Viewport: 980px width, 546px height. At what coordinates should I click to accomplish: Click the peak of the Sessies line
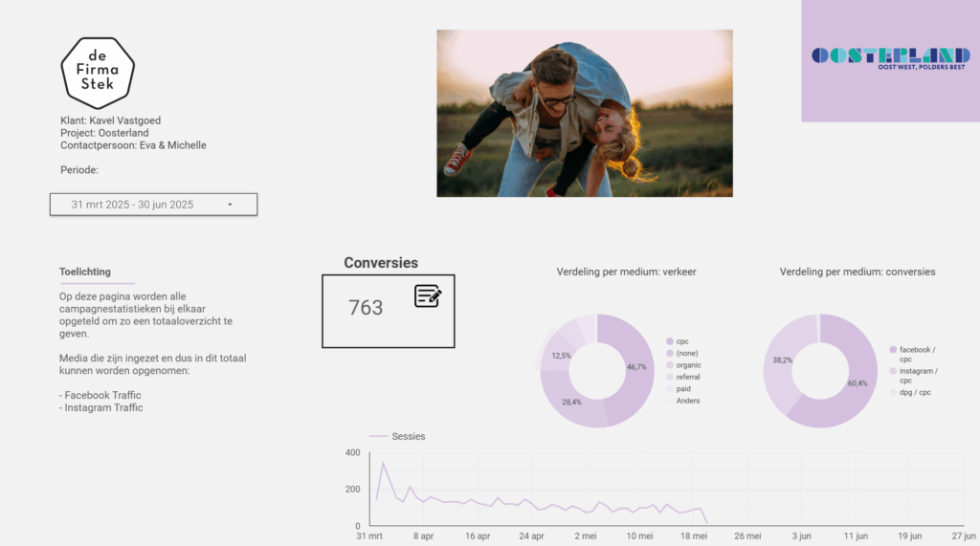click(x=383, y=463)
